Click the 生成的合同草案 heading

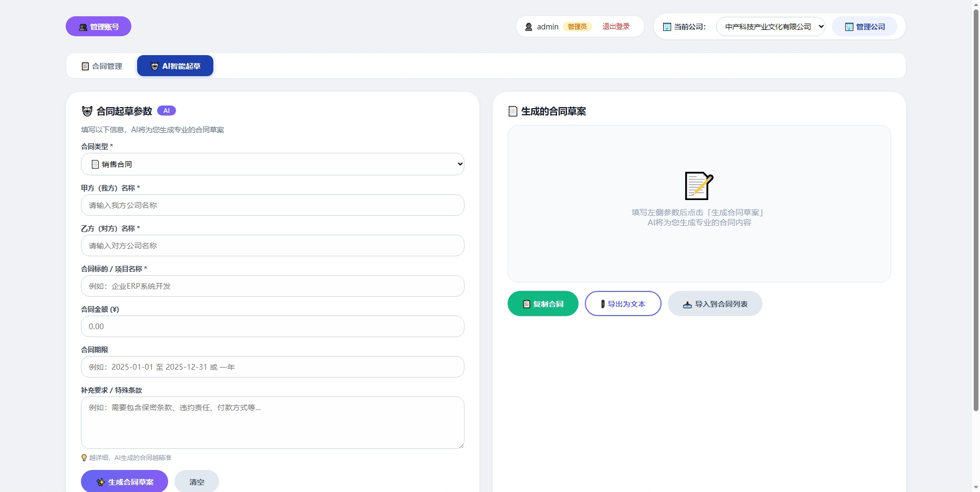coord(553,111)
